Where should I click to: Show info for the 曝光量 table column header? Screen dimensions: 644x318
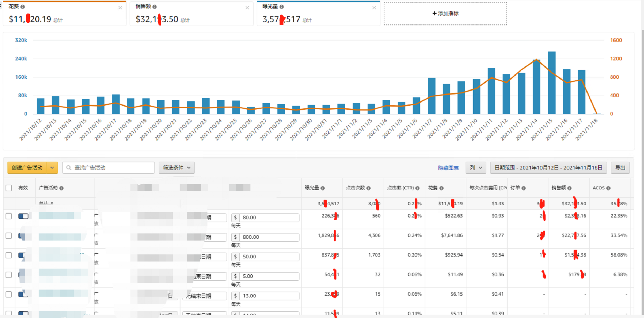[323, 188]
